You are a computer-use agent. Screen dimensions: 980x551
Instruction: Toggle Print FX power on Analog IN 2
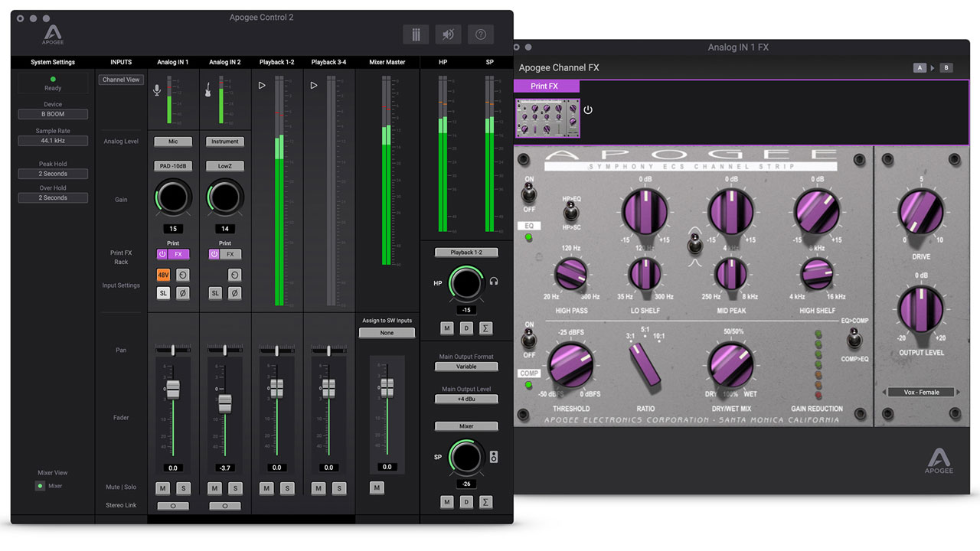214,254
